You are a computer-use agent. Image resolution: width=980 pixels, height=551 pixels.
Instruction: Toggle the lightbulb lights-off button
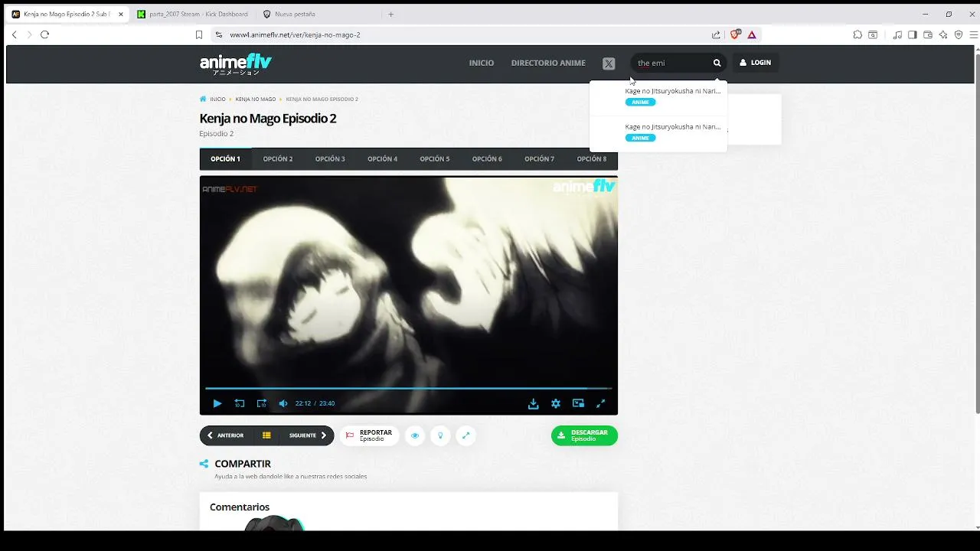click(440, 435)
